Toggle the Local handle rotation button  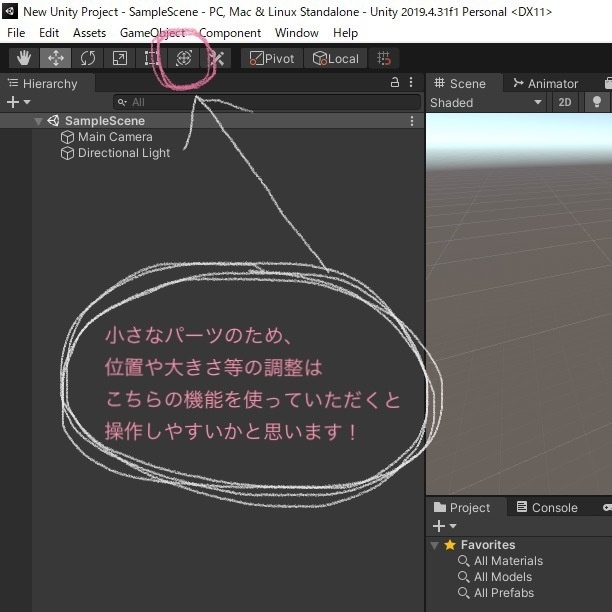tap(335, 58)
